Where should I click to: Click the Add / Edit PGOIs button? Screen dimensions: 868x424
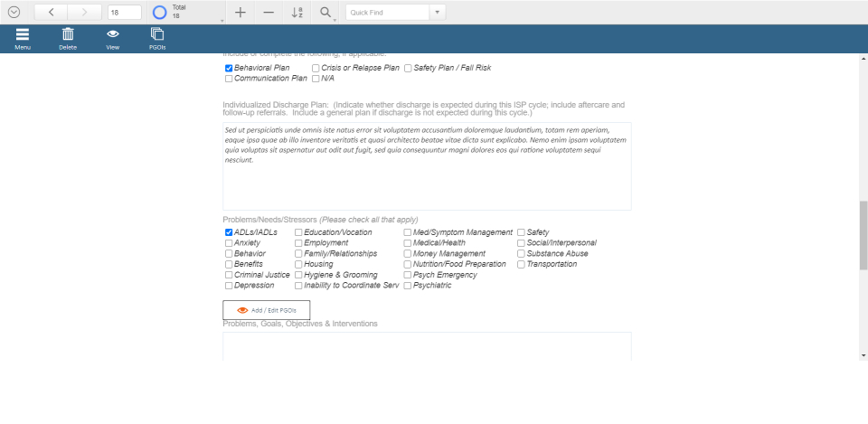pos(266,310)
